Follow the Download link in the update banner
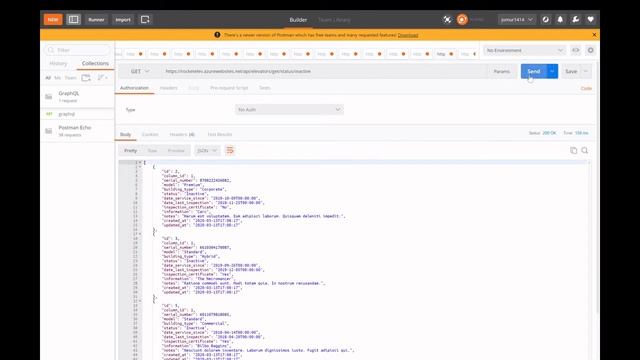 [x=408, y=35]
